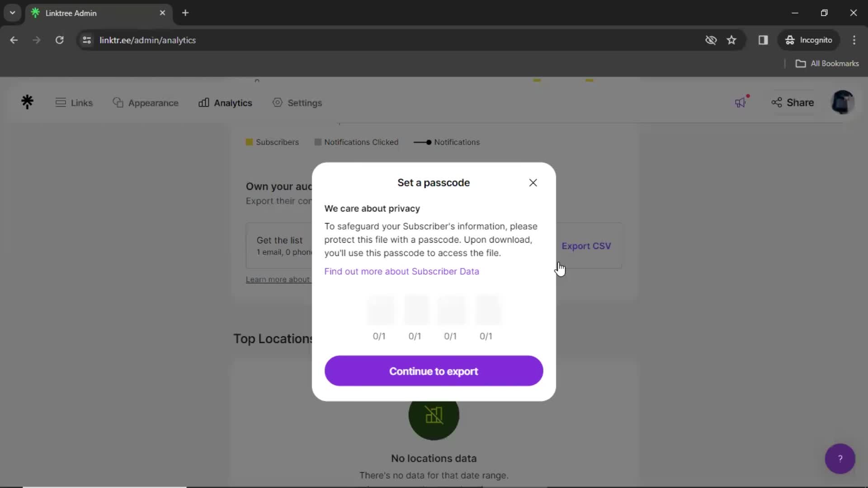
Task: Click the Linktree snowflake home icon
Action: pyautogui.click(x=27, y=103)
